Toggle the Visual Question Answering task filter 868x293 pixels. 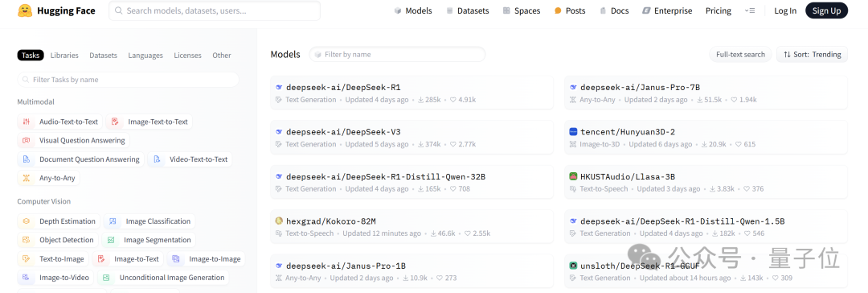74,140
